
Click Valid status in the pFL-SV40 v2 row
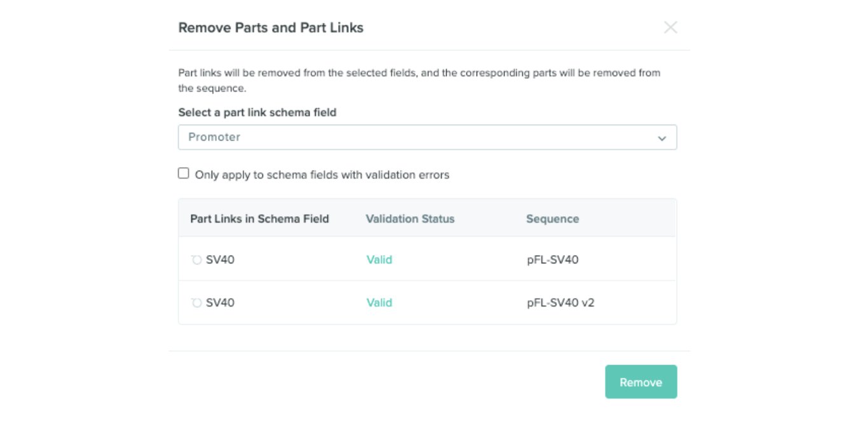click(x=379, y=303)
